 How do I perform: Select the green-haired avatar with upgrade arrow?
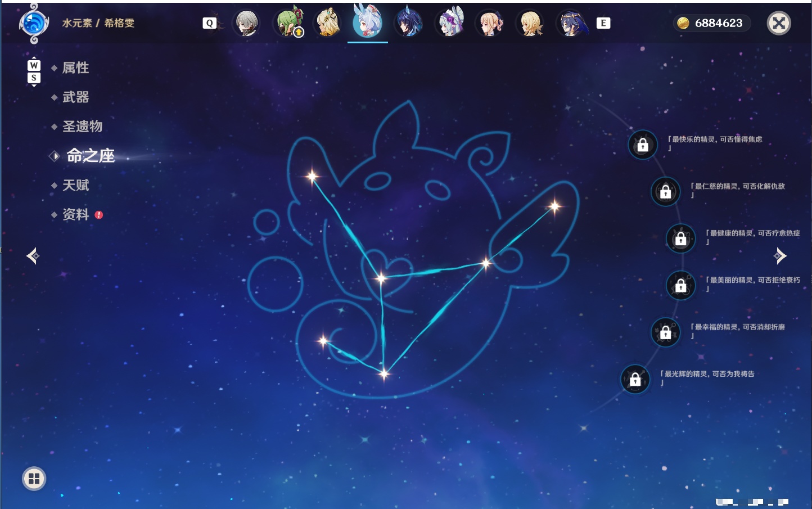tap(288, 23)
